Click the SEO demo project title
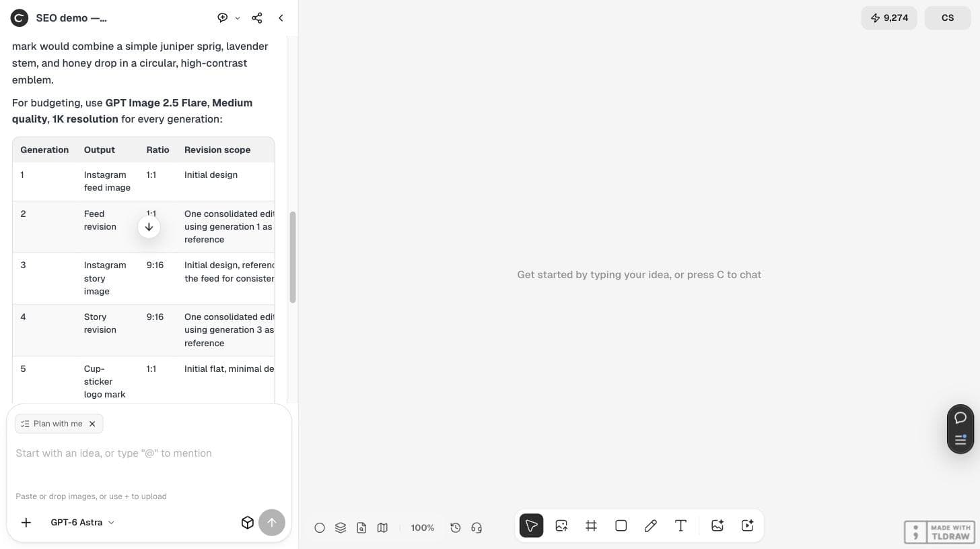Screen dimensions: 980x549 pos(71,18)
